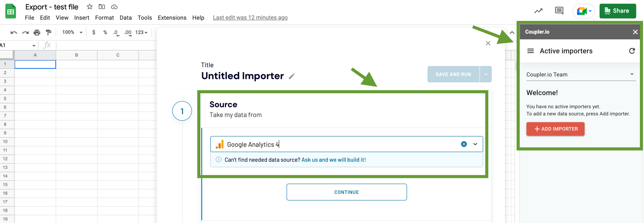This screenshot has width=644, height=223.
Task: Open the Print icon
Action: (37, 32)
